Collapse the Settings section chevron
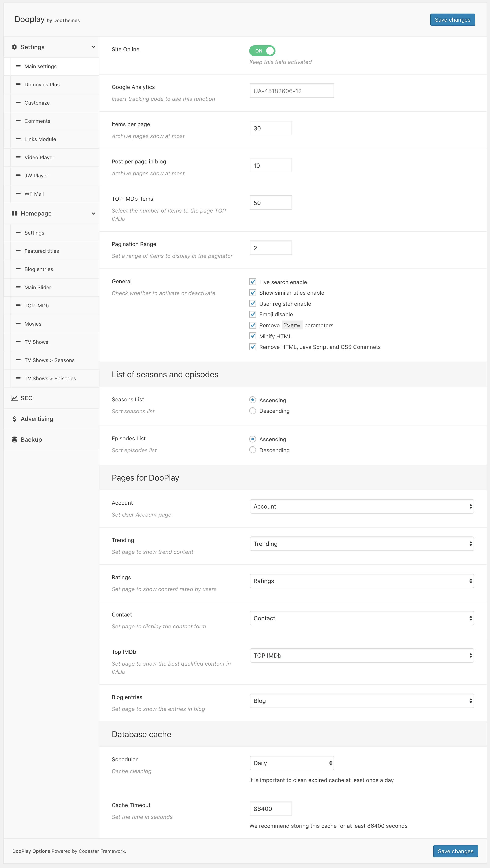The image size is (490, 868). [x=93, y=47]
